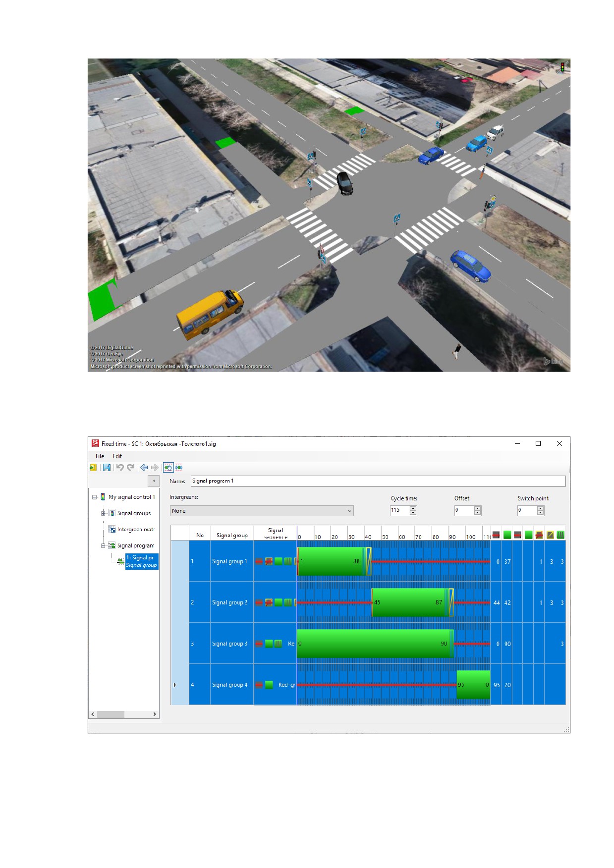The height and width of the screenshot is (868, 614).
Task: Click the second green column header icon
Action: [x=529, y=535]
